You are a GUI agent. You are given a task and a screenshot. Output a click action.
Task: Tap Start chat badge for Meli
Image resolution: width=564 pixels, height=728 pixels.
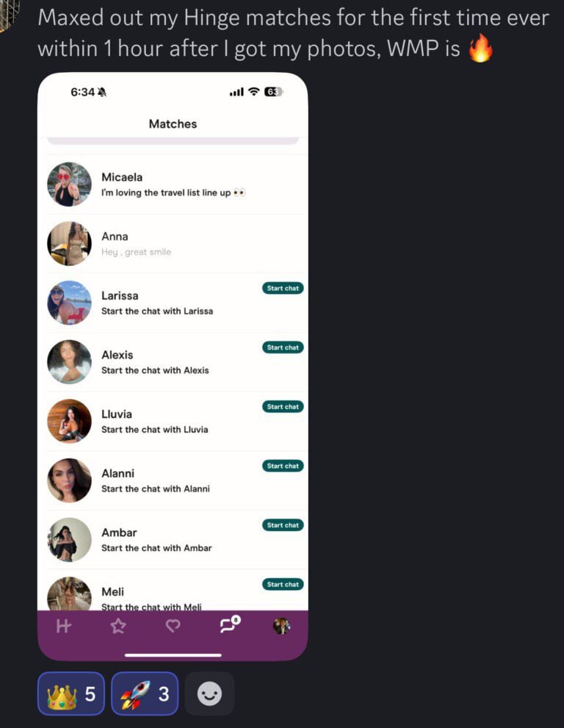tap(283, 584)
